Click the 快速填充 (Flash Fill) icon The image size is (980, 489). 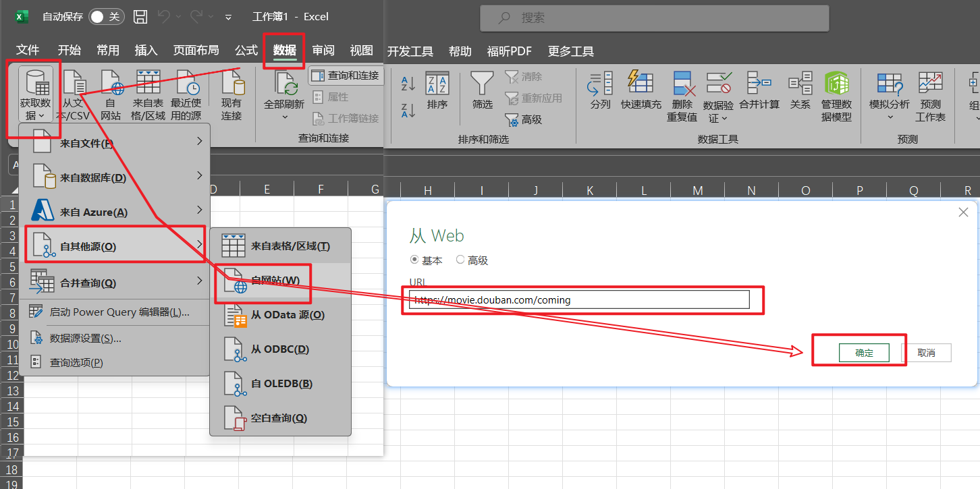641,84
